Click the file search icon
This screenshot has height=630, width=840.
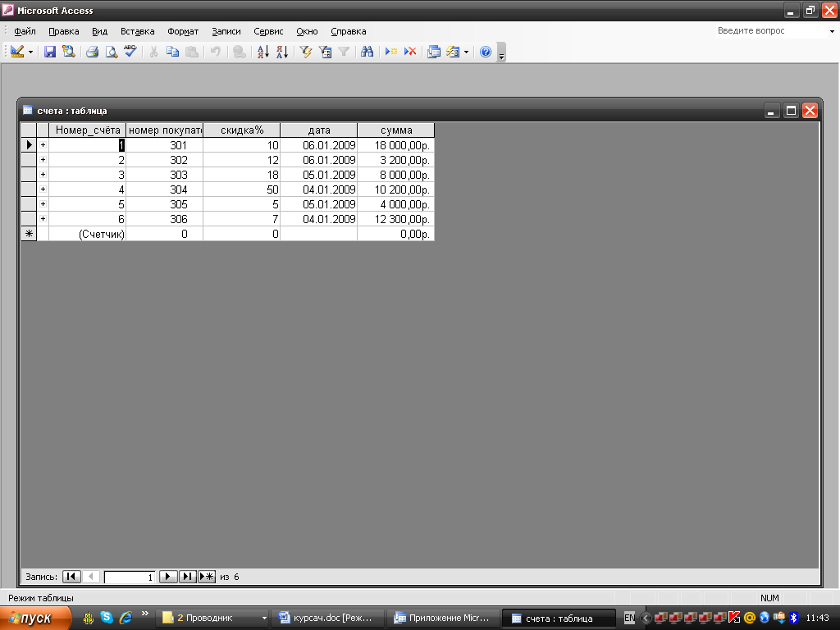point(69,52)
